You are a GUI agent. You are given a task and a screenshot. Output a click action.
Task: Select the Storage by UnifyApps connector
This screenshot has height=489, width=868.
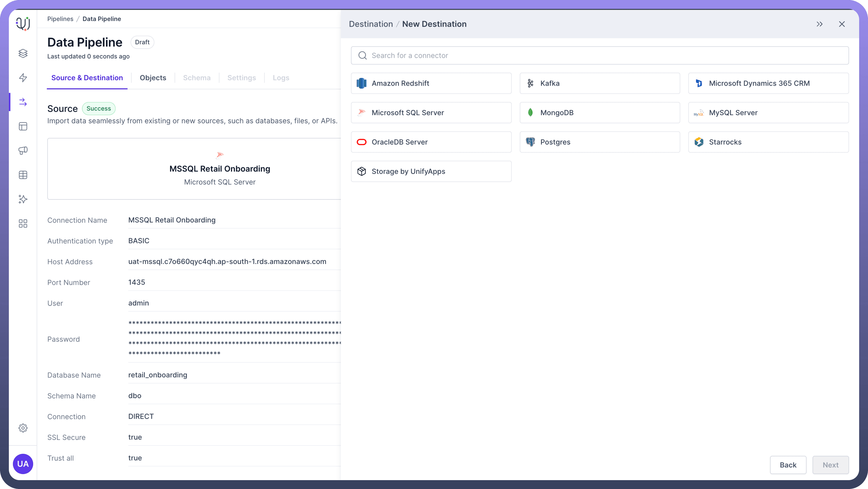coord(431,171)
